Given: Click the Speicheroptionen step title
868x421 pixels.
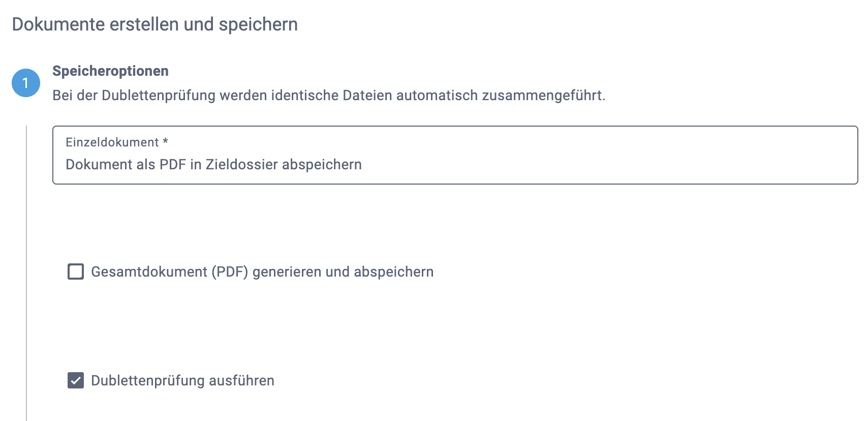Looking at the screenshot, I should point(110,71).
